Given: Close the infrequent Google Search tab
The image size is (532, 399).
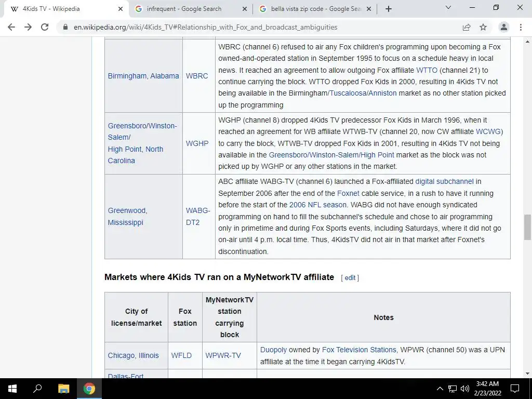Looking at the screenshot, I should [x=244, y=9].
